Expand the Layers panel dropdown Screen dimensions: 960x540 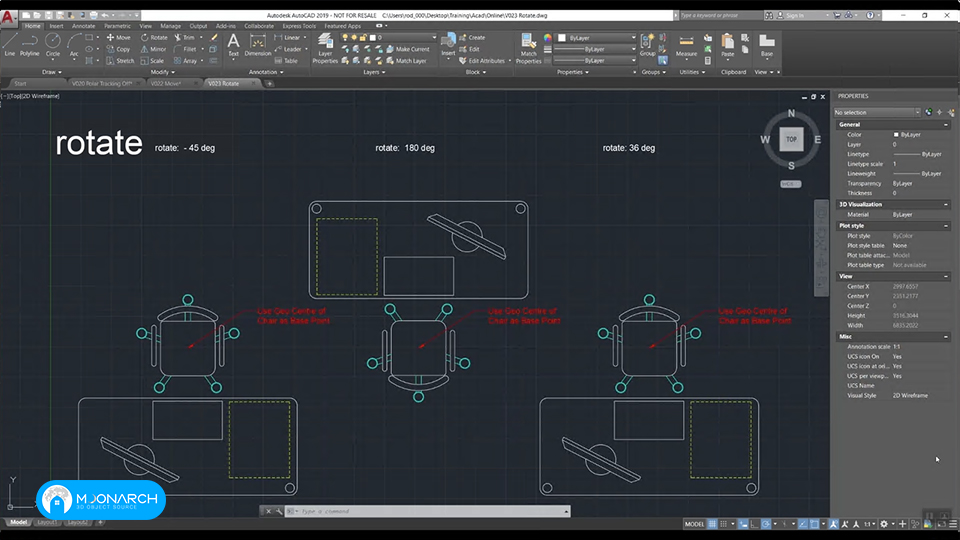374,72
